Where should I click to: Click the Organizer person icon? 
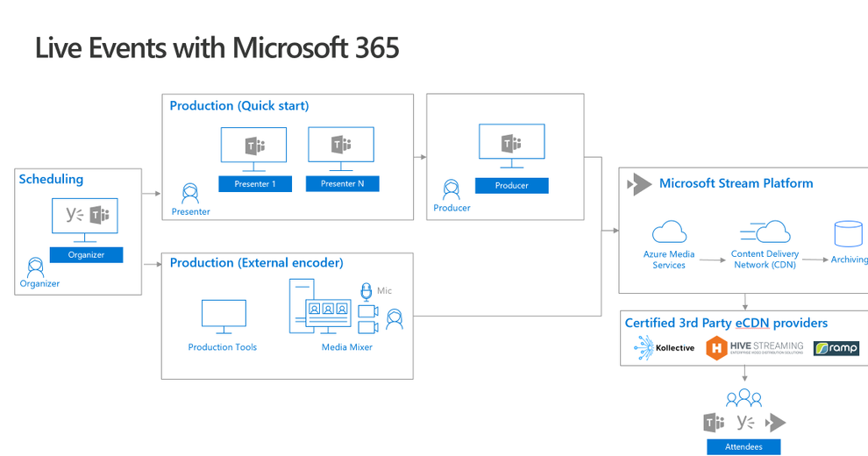(x=35, y=267)
